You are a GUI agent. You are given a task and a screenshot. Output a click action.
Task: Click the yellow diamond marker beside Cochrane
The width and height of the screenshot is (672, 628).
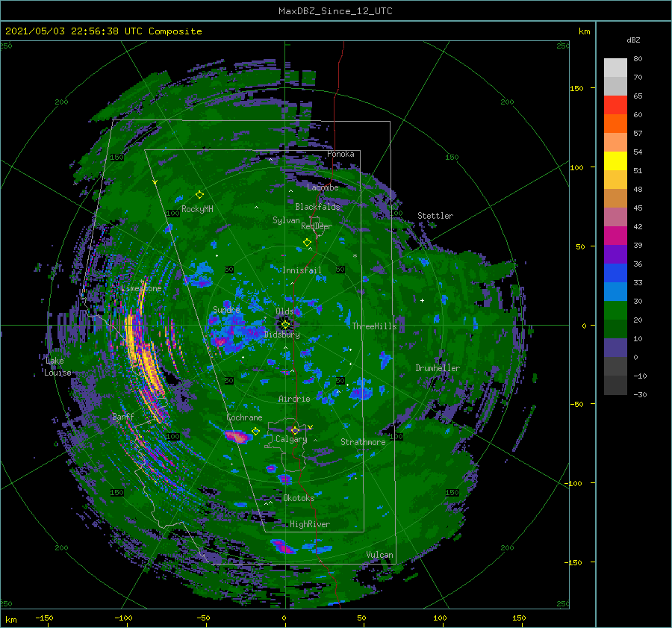pyautogui.click(x=255, y=432)
